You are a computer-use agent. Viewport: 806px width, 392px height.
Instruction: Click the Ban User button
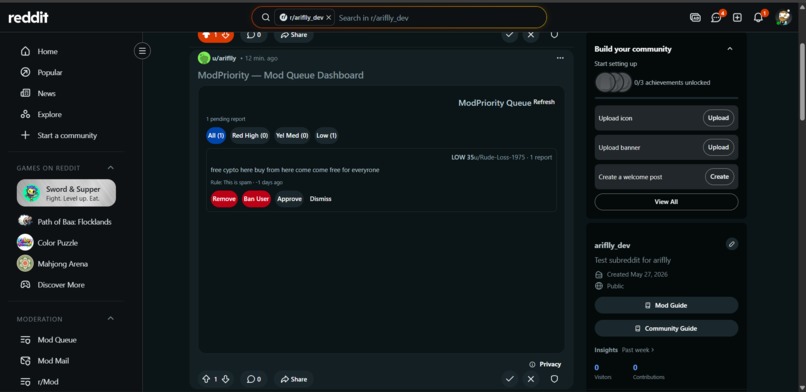click(x=256, y=199)
